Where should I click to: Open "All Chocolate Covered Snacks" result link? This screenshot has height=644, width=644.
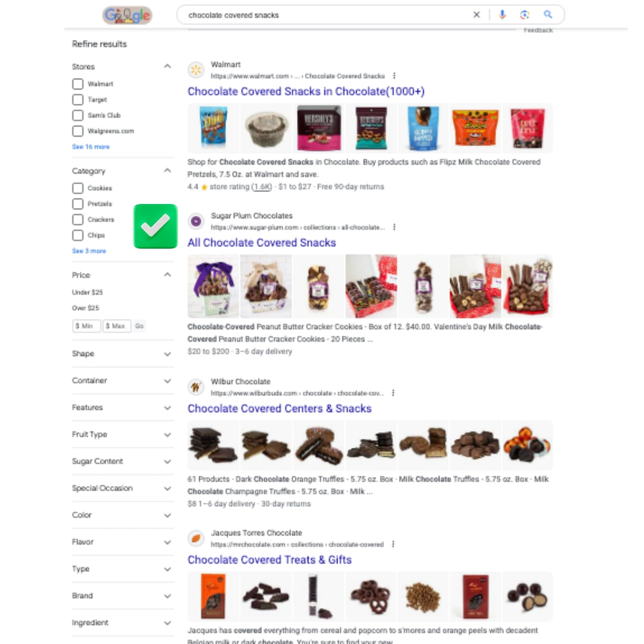tap(262, 243)
